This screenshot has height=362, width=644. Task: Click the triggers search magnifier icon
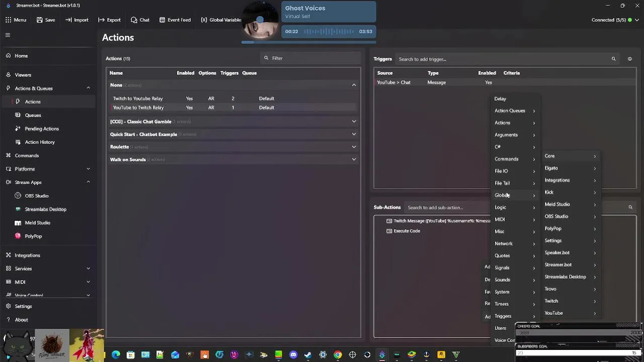tap(613, 59)
